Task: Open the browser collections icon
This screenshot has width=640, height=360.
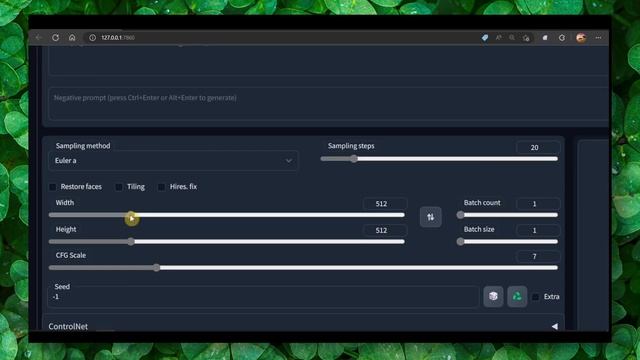Action: [545, 38]
